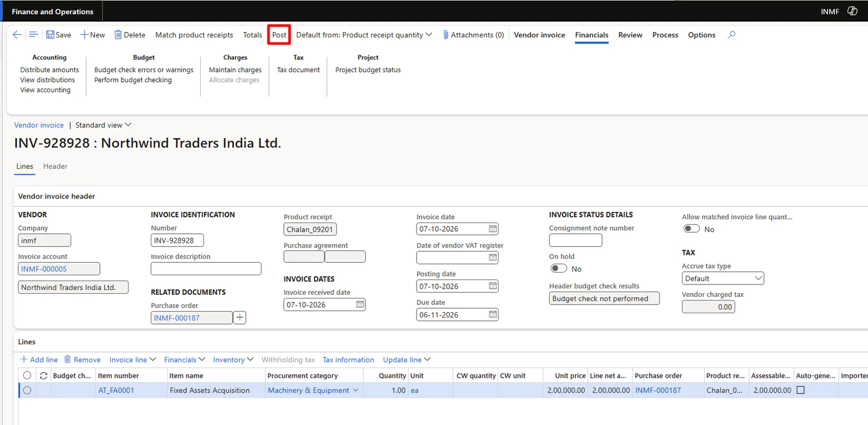Open the Posting date calendar picker
The height and width of the screenshot is (425, 868).
click(493, 286)
